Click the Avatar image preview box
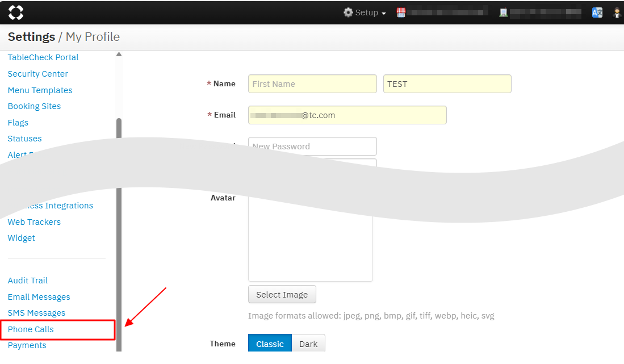This screenshot has height=364, width=624. click(310, 244)
